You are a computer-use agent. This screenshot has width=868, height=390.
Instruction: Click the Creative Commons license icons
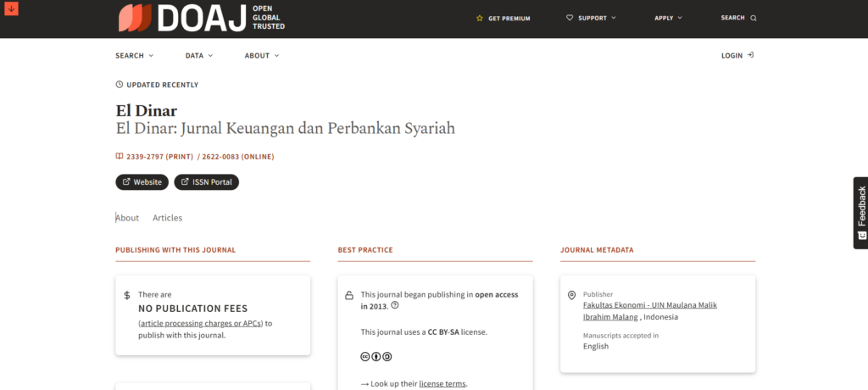click(376, 357)
